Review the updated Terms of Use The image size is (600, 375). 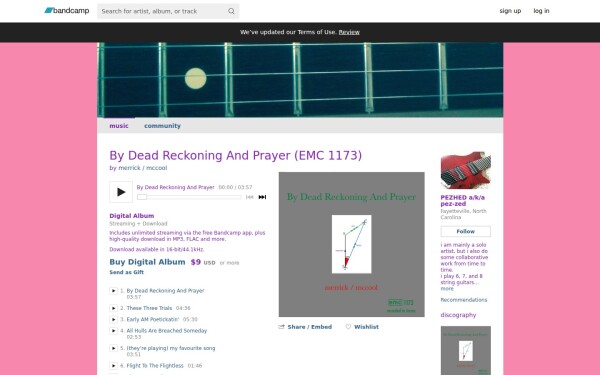pos(349,32)
